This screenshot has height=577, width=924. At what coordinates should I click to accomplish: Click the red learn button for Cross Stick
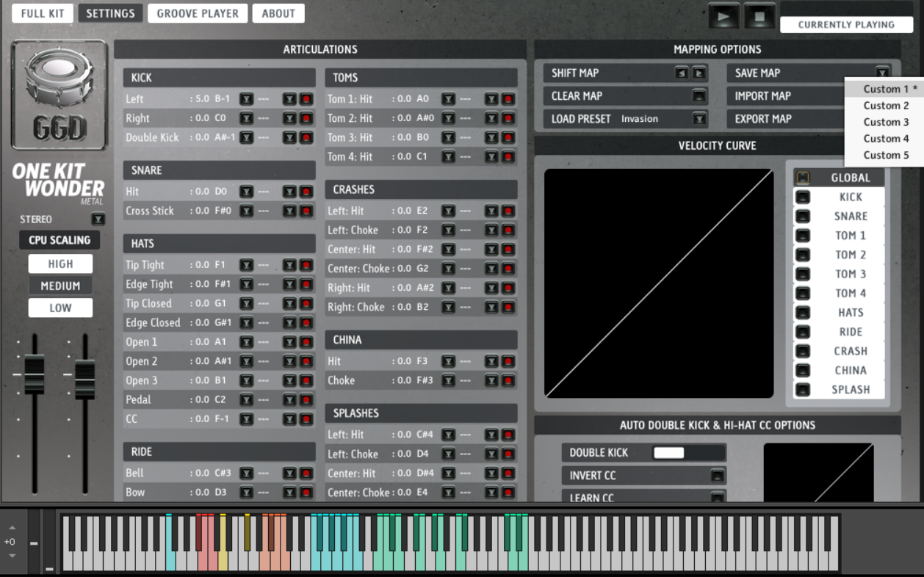tap(306, 210)
